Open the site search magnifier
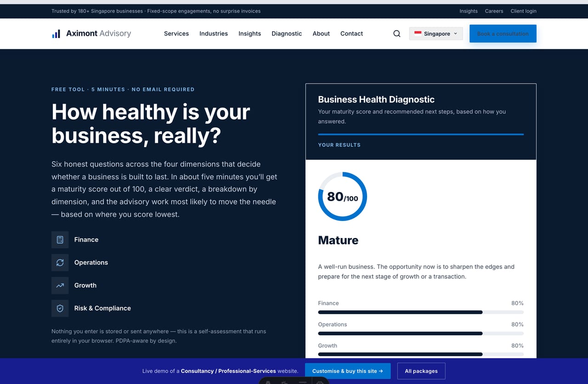This screenshot has width=588, height=384. tap(397, 34)
